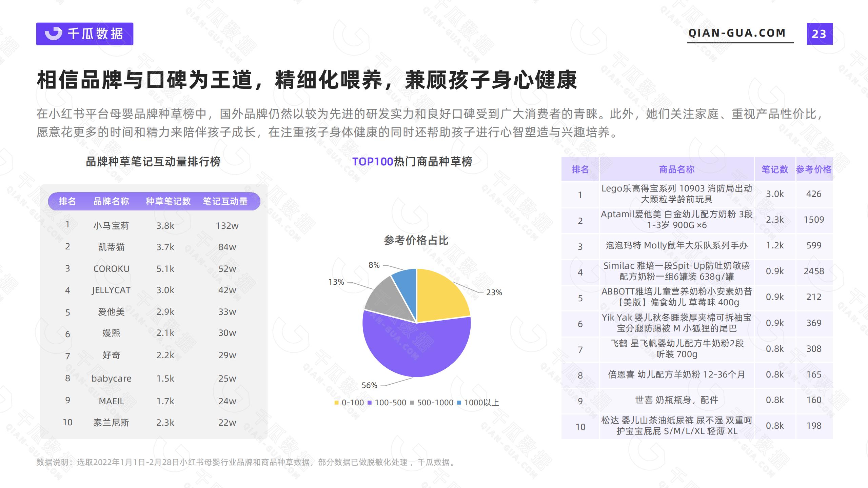Click the purple 100-500 legend swatch
This screenshot has width=868, height=488.
click(370, 403)
